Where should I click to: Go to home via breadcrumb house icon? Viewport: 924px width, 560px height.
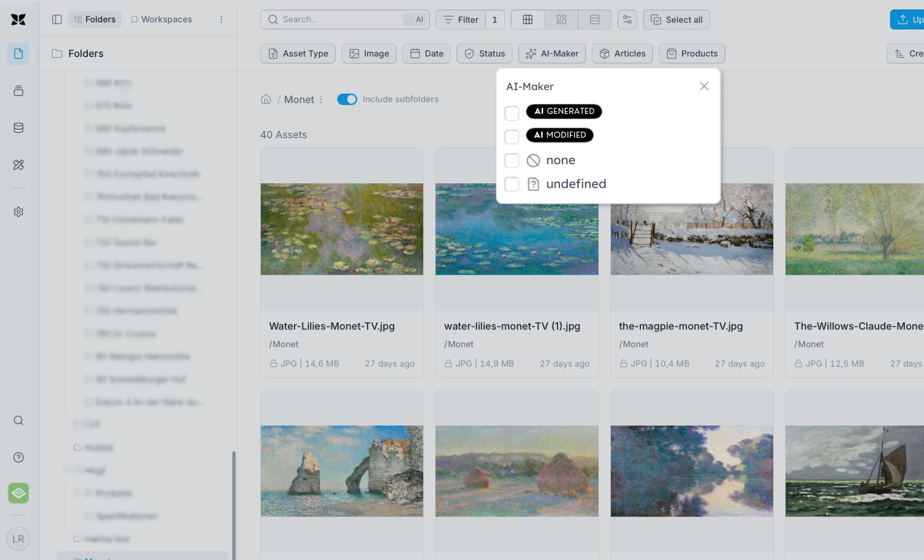tap(266, 99)
